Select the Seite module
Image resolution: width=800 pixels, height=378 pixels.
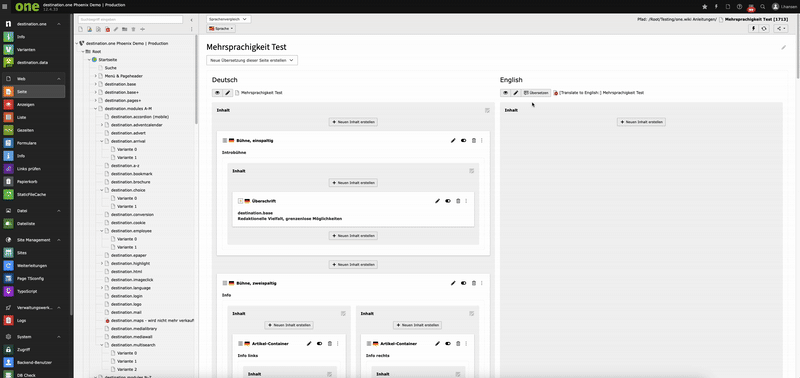[33, 91]
